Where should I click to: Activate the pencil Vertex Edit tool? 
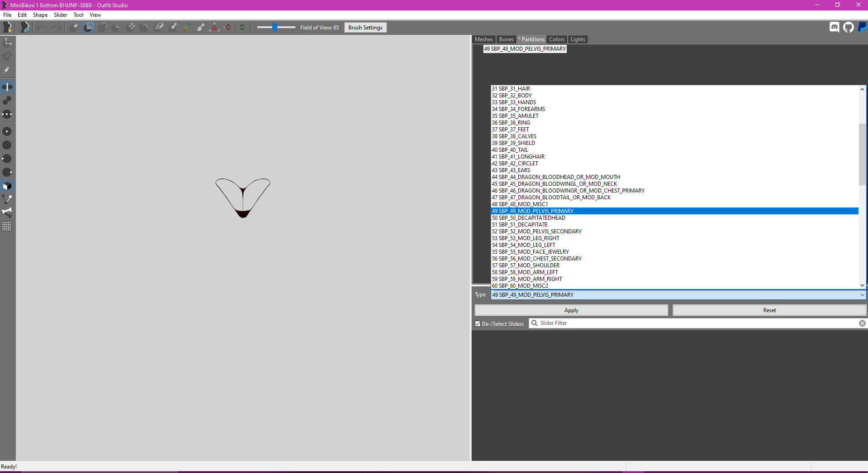coord(7,70)
